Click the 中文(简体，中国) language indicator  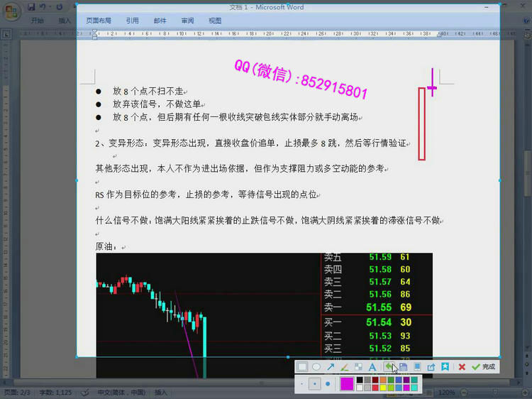tap(121, 392)
